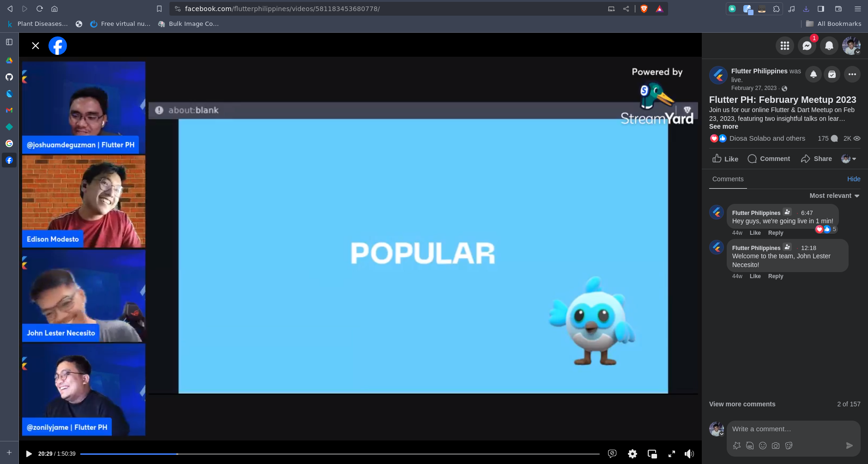This screenshot has height=464, width=868.
Task: Enter fullscreen video mode
Action: point(671,454)
